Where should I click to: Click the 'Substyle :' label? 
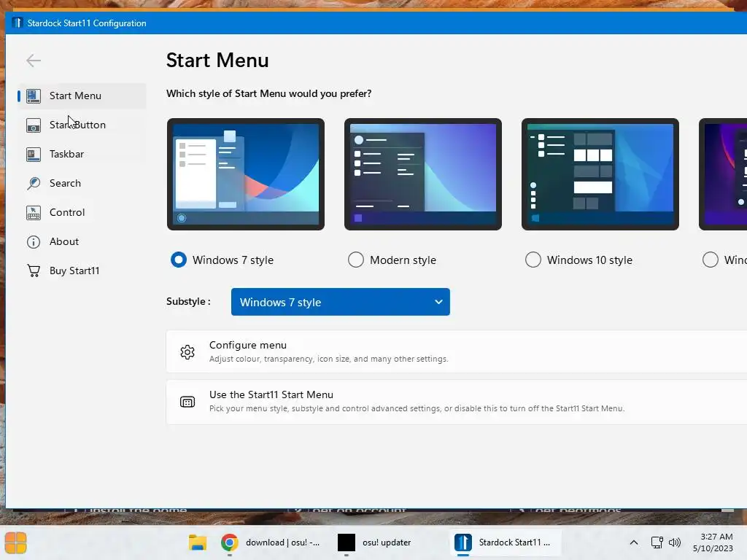[x=188, y=301]
